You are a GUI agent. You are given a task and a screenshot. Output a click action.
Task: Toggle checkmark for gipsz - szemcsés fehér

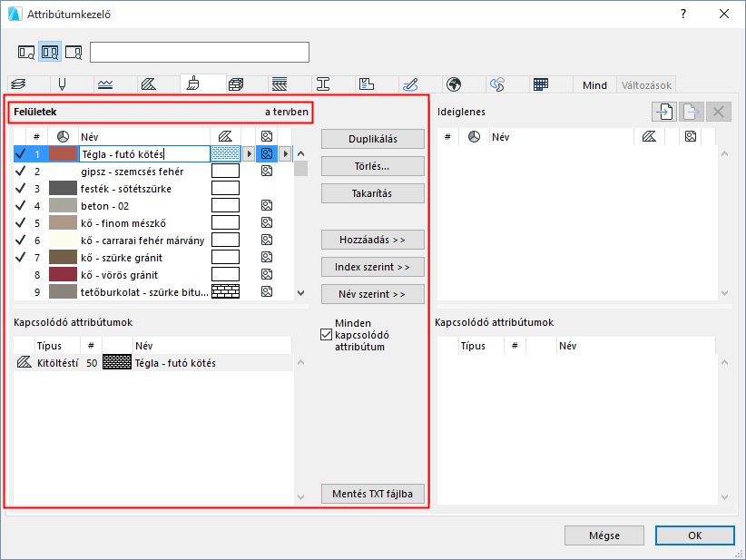21,171
